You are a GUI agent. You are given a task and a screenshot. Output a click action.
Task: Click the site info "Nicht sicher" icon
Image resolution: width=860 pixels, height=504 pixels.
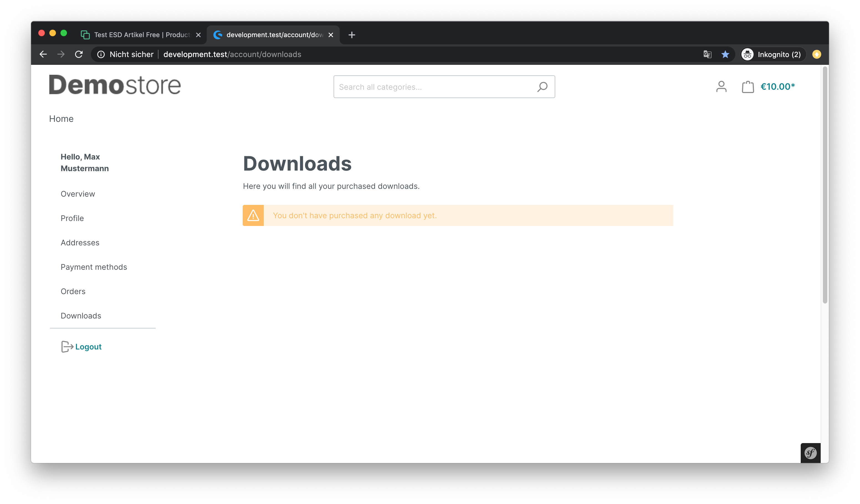(101, 55)
